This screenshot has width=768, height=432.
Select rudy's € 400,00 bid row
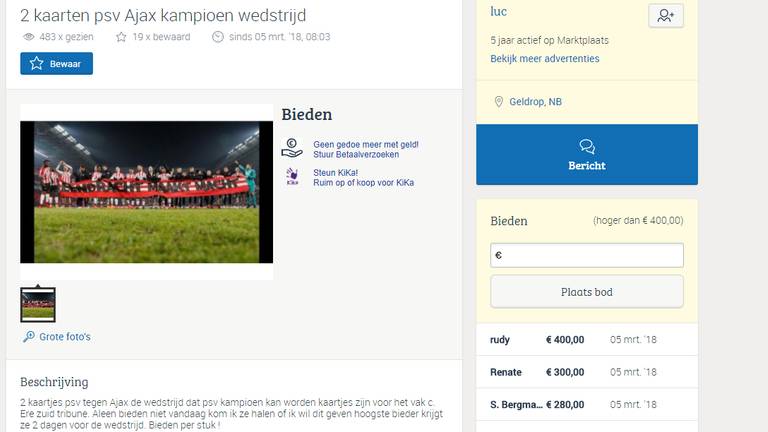tap(587, 339)
